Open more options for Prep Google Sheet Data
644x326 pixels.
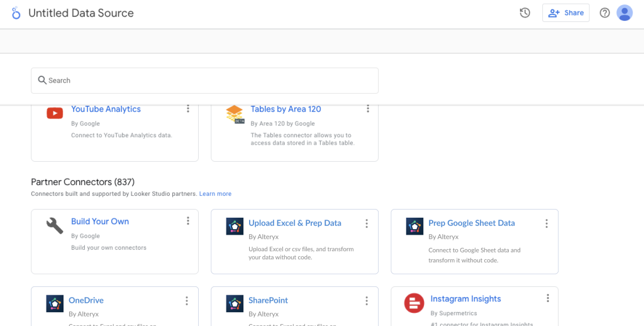(x=547, y=223)
